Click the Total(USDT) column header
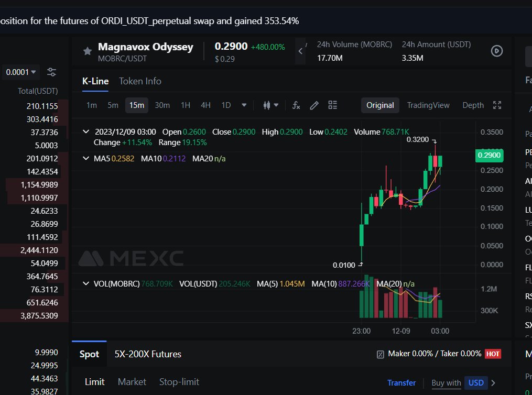 [38, 91]
